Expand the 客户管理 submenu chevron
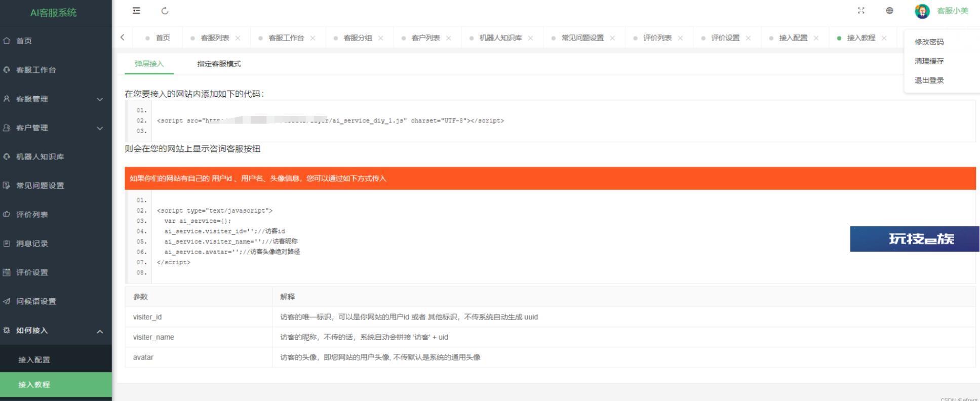This screenshot has width=980, height=401. pos(100,128)
